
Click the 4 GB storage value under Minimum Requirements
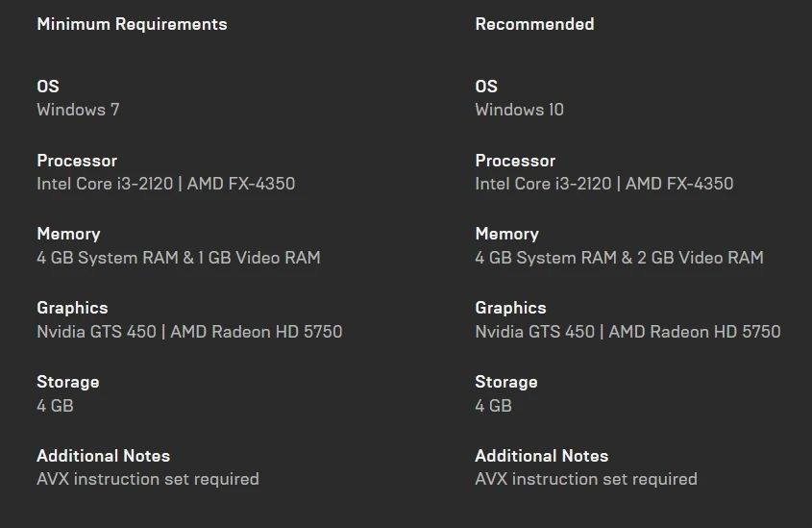(55, 406)
